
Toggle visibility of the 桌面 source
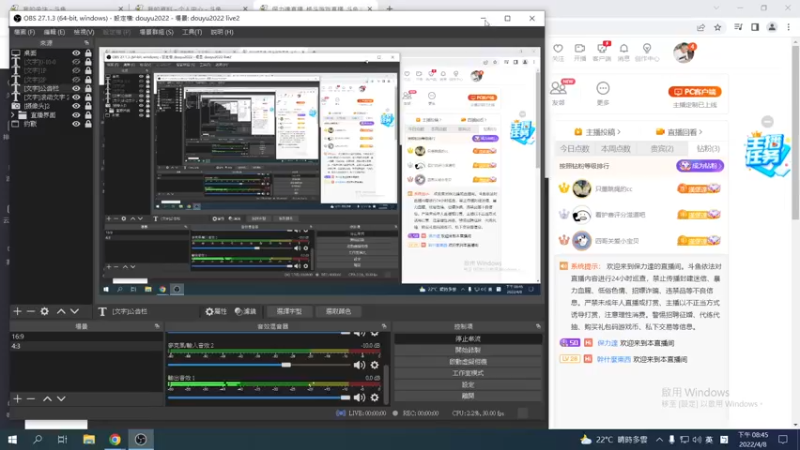click(x=76, y=53)
